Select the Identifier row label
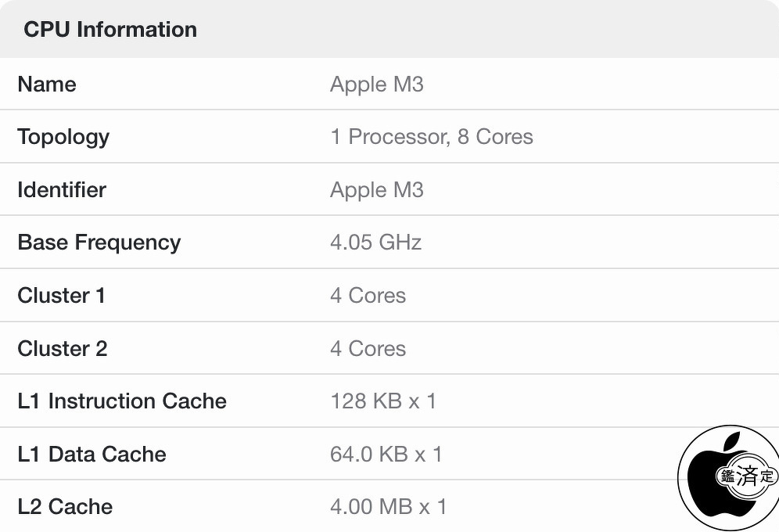 62,189
